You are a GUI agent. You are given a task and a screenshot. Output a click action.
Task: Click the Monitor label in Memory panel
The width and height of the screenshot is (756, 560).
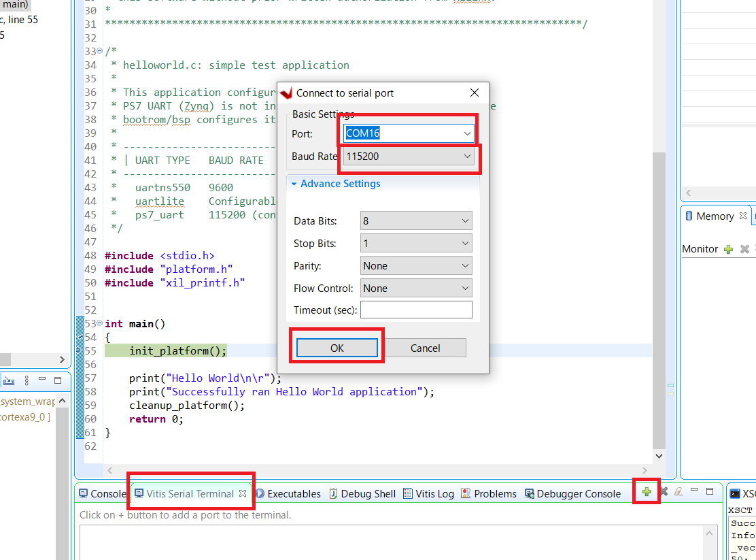coord(700,249)
